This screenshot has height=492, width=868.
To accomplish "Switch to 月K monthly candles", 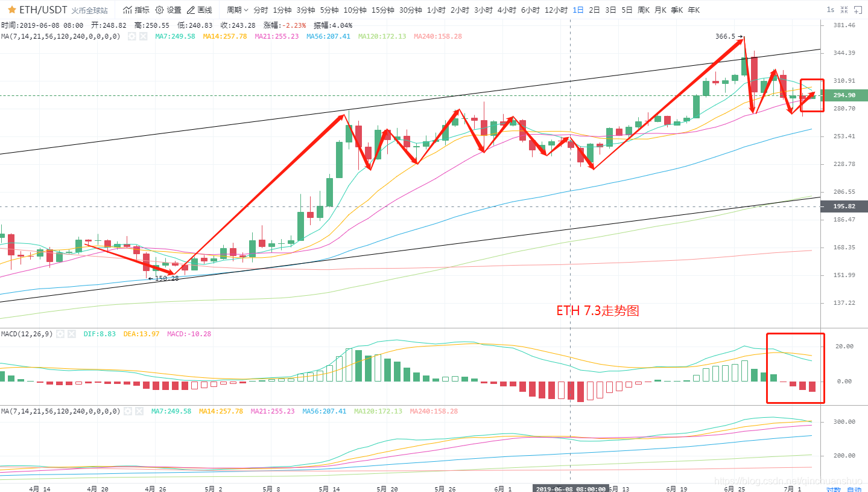I will pos(661,10).
